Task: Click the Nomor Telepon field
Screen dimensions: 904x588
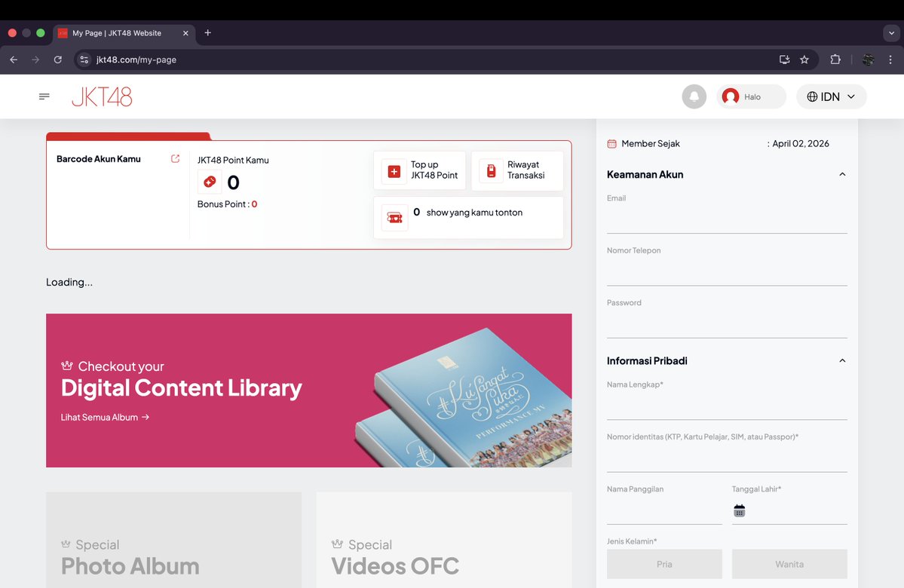Action: pos(727,271)
